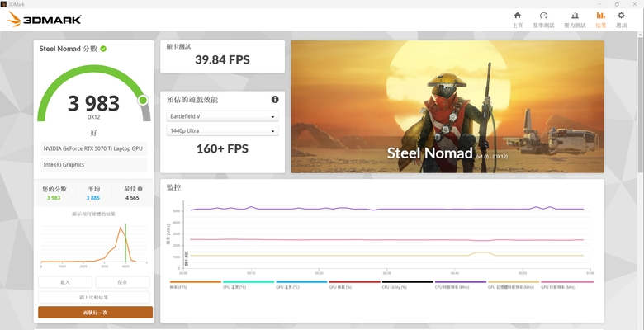Open the 主頁 home icon
Viewport: 644px width, 330px height.
tap(518, 16)
